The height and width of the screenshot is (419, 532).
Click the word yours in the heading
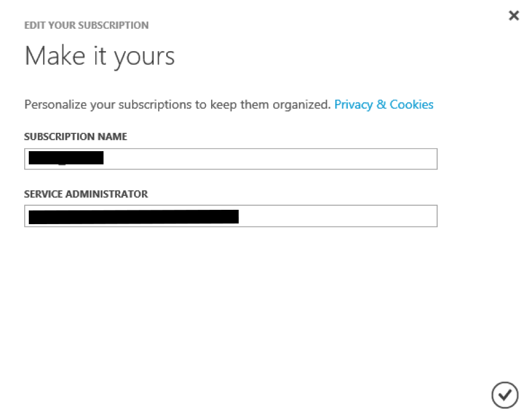tap(144, 57)
